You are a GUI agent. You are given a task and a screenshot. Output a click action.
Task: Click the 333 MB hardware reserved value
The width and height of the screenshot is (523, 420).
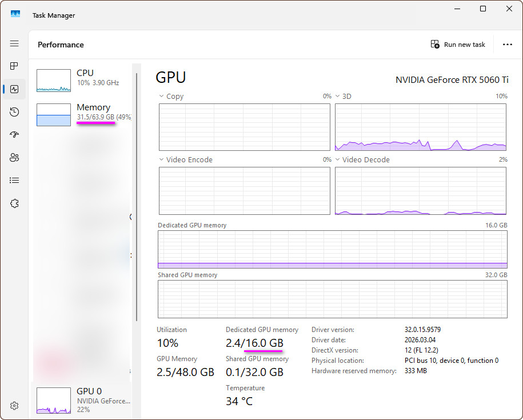click(x=416, y=371)
